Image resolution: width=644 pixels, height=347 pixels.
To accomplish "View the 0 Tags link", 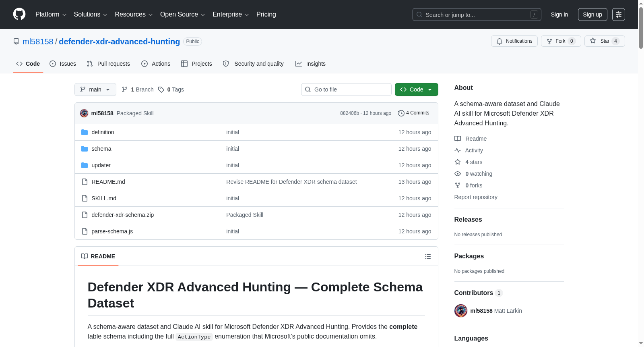I will click(171, 89).
